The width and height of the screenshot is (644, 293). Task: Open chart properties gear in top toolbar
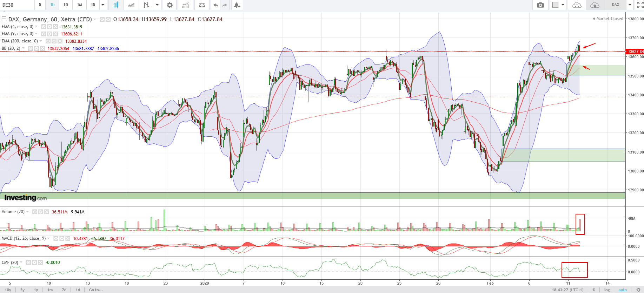170,5
